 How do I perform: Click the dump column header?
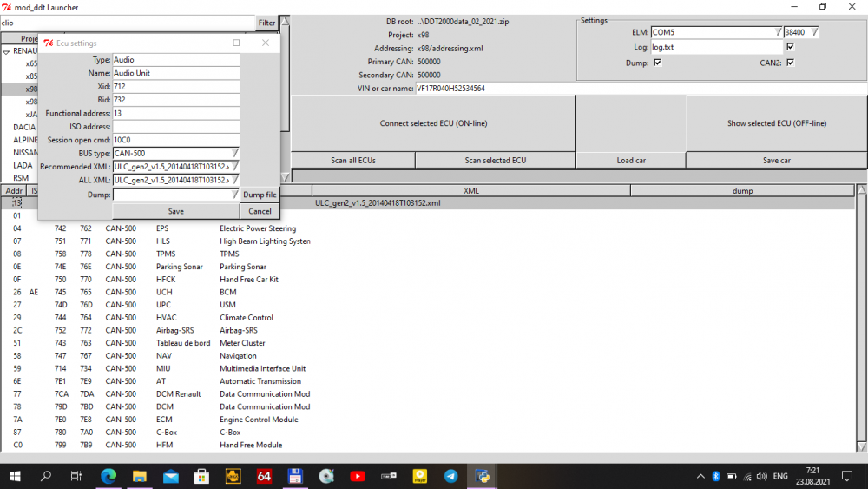click(x=742, y=190)
